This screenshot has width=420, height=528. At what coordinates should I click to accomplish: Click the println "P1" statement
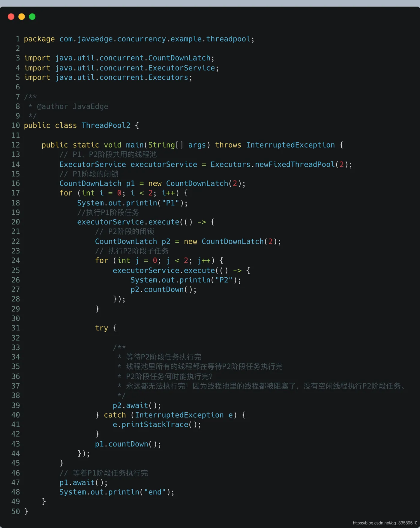[x=133, y=203]
